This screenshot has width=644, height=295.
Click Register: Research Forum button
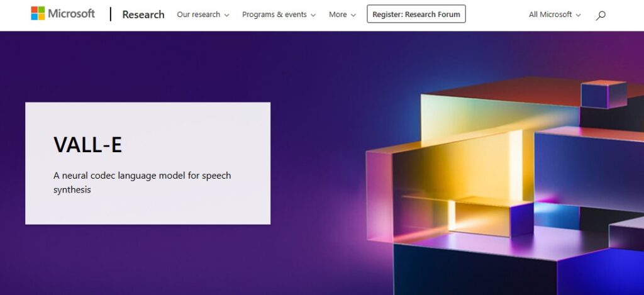click(416, 14)
